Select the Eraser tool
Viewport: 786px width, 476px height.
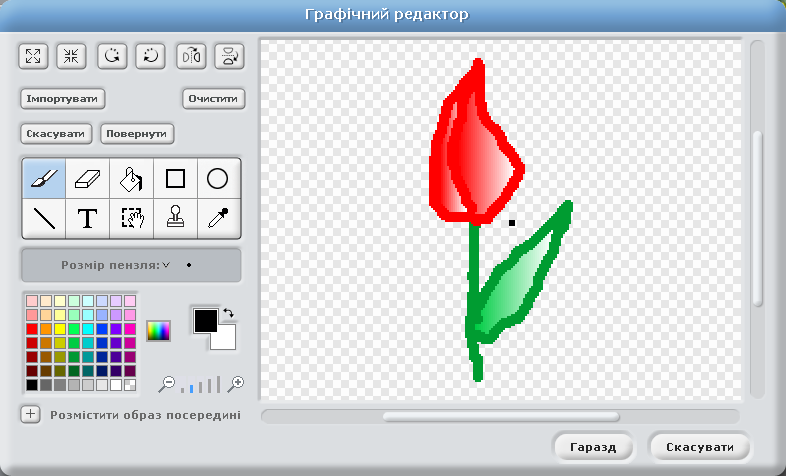[88, 178]
